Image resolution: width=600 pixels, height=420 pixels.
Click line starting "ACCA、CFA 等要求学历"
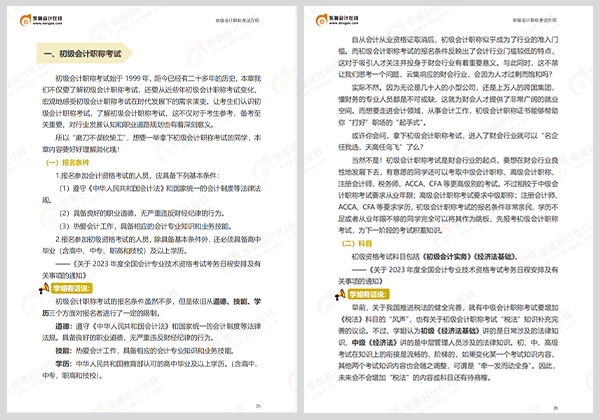[448, 207]
